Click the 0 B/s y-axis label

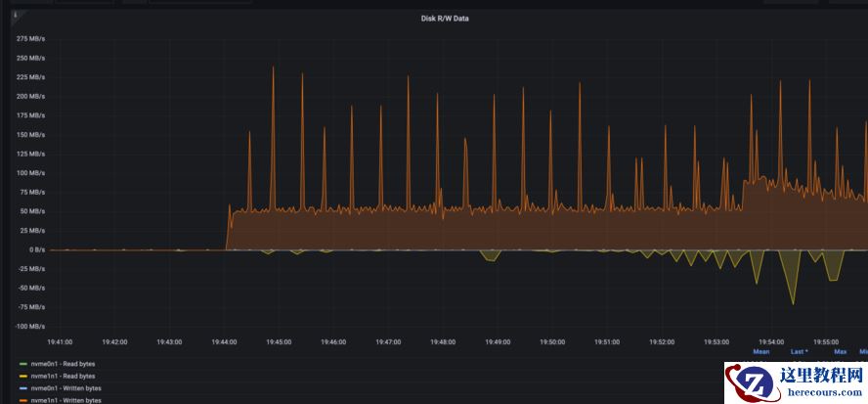click(36, 250)
